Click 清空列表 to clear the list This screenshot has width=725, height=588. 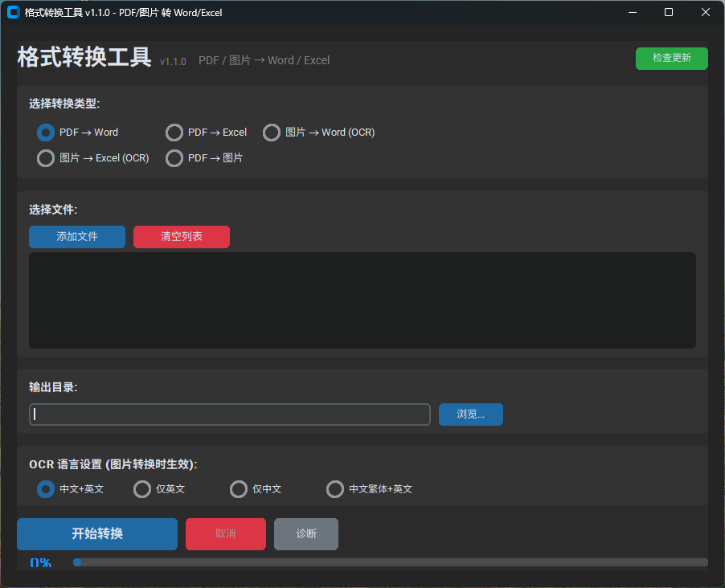coord(182,237)
